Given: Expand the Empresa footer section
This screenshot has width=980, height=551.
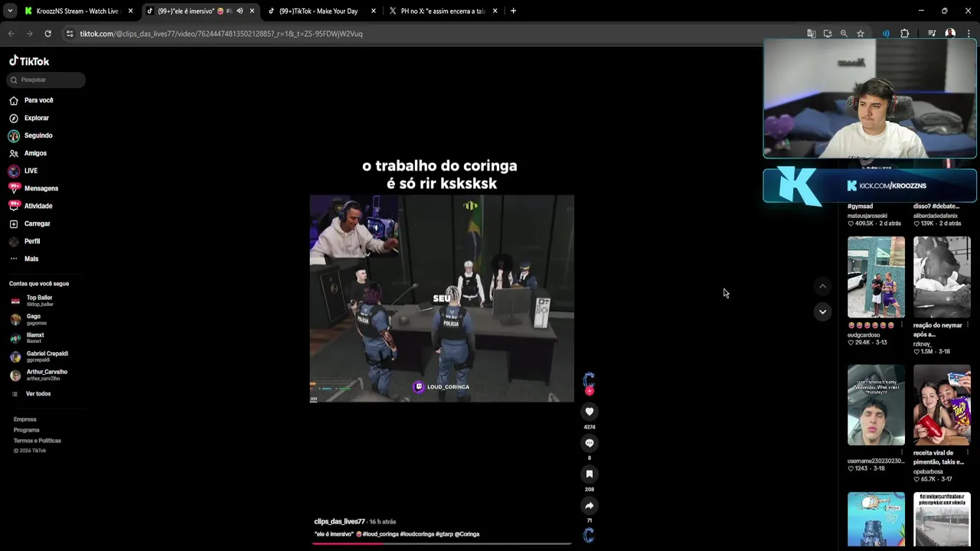Looking at the screenshot, I should pos(24,419).
